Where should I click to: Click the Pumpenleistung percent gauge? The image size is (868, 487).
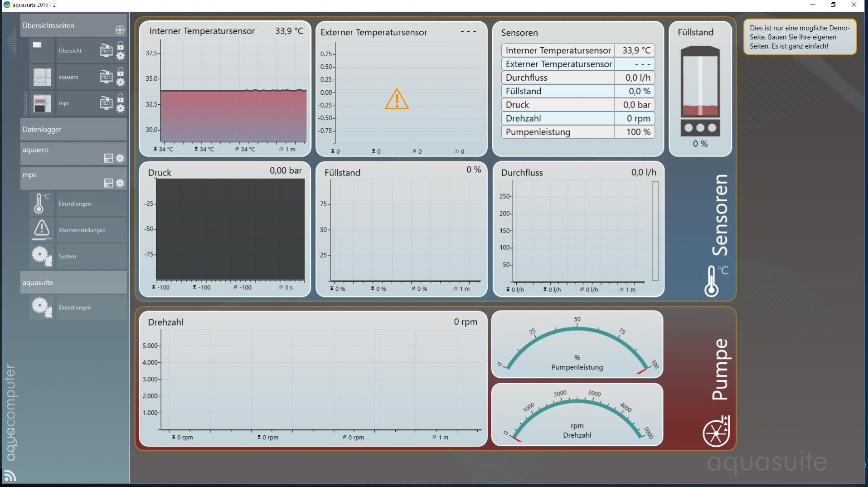point(577,345)
